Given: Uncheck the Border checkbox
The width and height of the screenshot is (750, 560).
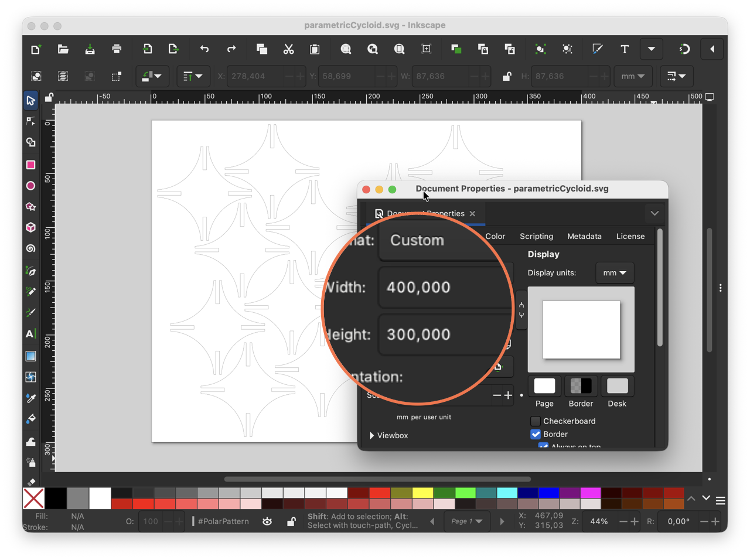Looking at the screenshot, I should tap(536, 434).
